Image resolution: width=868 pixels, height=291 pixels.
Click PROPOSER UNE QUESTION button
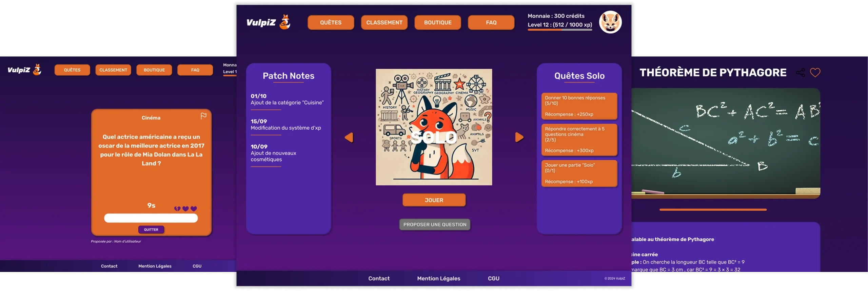pyautogui.click(x=434, y=224)
